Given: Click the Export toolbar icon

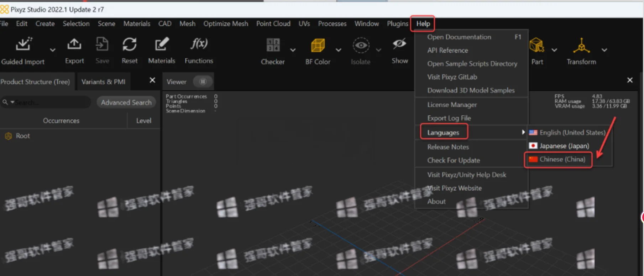Looking at the screenshot, I should click(x=74, y=44).
